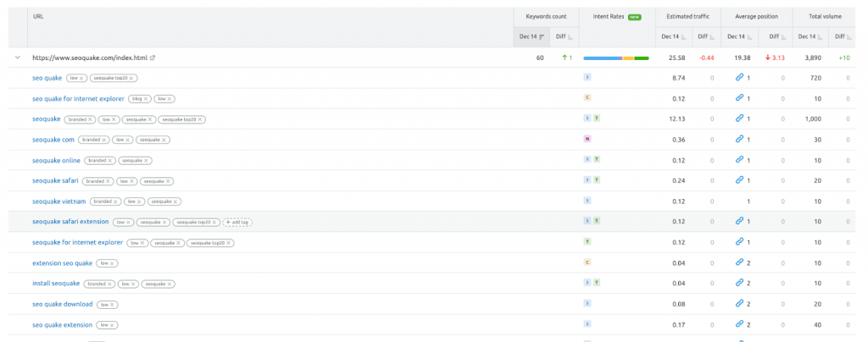
Task: Remove 'seoquake top20' tag from 'seo quake' keyword
Action: (x=132, y=78)
